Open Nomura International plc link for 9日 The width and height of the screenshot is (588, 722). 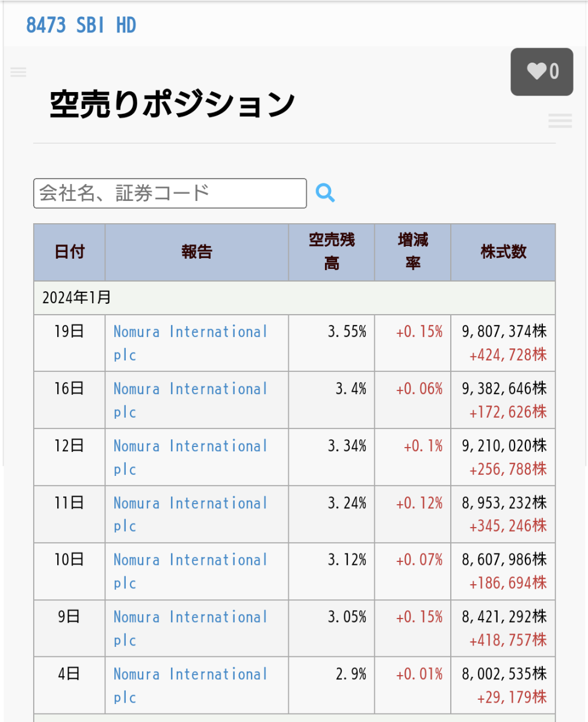(x=190, y=617)
